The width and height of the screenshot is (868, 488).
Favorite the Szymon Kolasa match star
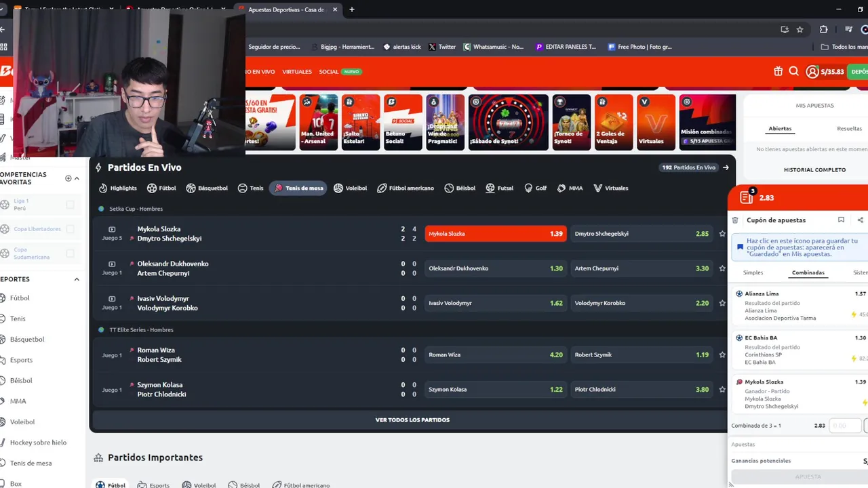point(722,390)
